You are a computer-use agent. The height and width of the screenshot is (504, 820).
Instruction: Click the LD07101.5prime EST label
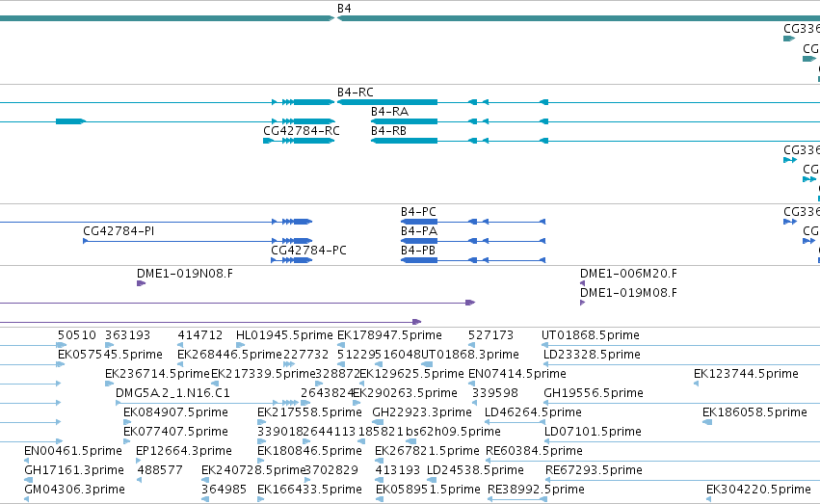(x=593, y=432)
